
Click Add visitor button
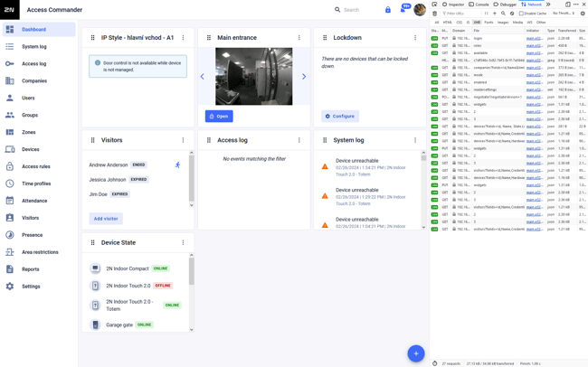(106, 219)
